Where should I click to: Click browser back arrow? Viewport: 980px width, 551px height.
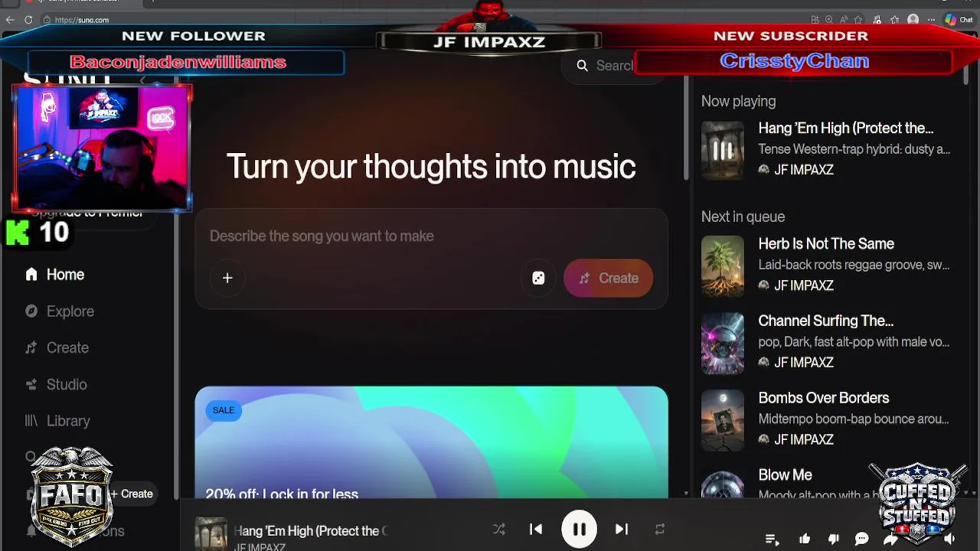click(10, 20)
